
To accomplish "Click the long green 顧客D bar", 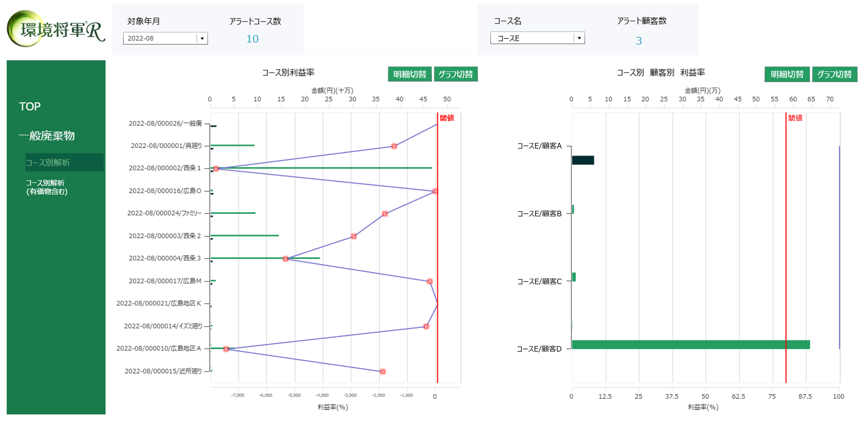I will coord(691,344).
